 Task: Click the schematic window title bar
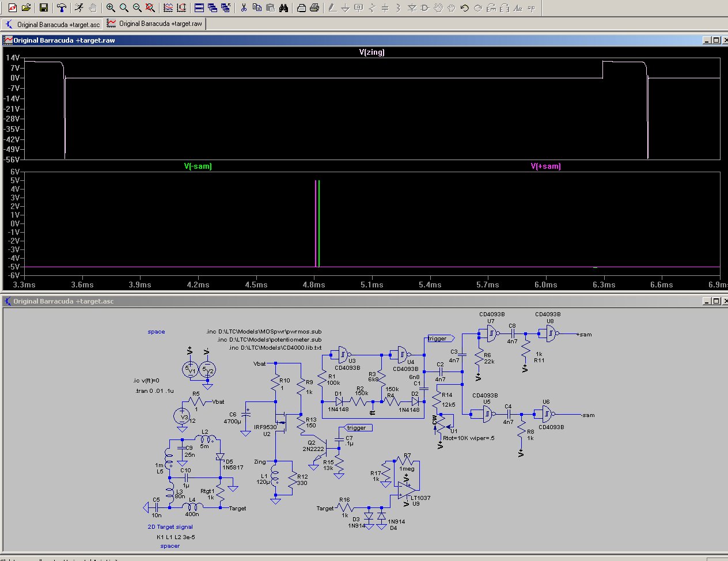pyautogui.click(x=346, y=301)
